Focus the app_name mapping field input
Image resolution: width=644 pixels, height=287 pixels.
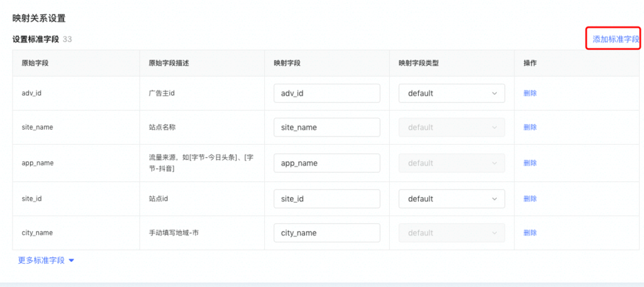point(327,163)
